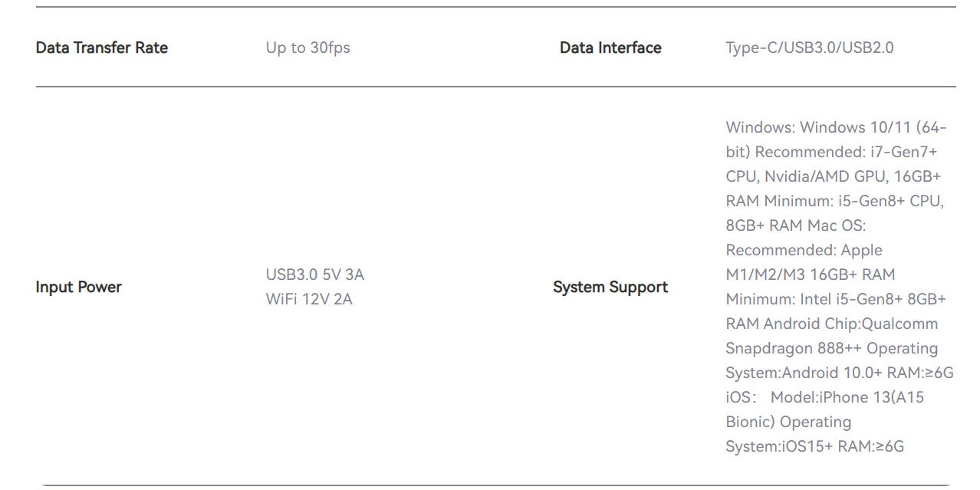The image size is (980, 490).
Task: Click the System Support label
Action: (x=610, y=287)
